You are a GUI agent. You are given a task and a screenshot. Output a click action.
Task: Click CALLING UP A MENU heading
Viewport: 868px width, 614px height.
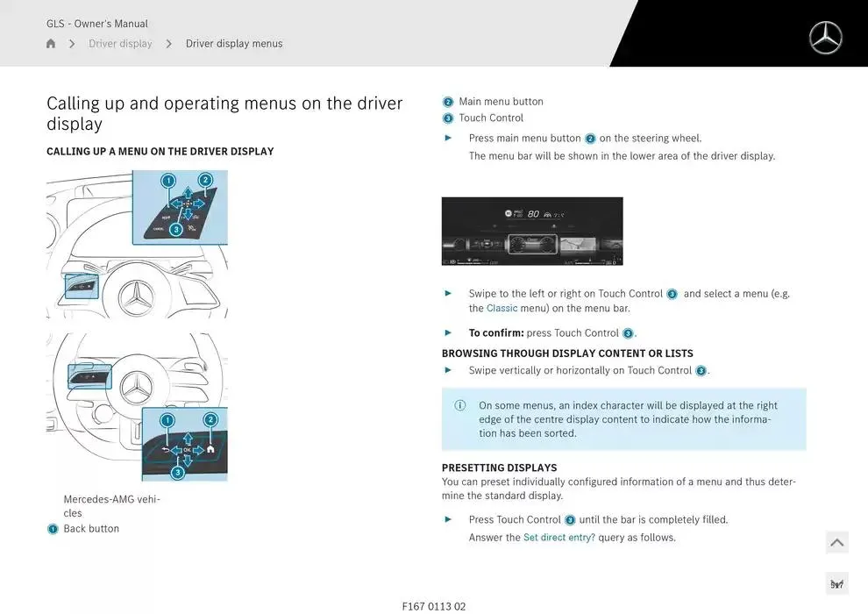(x=160, y=151)
